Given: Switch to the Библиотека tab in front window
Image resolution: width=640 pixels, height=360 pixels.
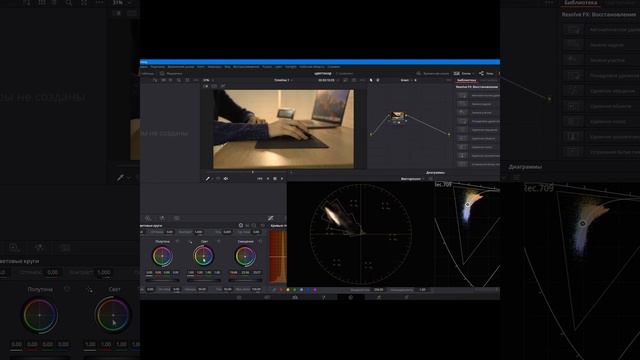Looking at the screenshot, I should (x=466, y=80).
